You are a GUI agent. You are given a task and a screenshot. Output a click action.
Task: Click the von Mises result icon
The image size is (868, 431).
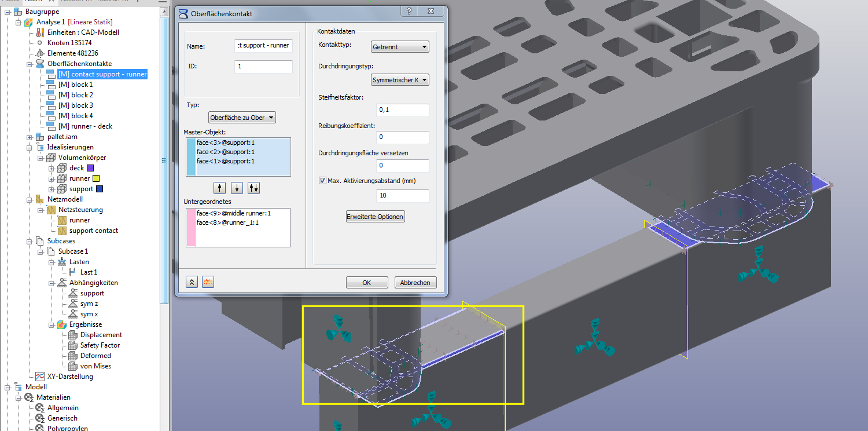74,366
